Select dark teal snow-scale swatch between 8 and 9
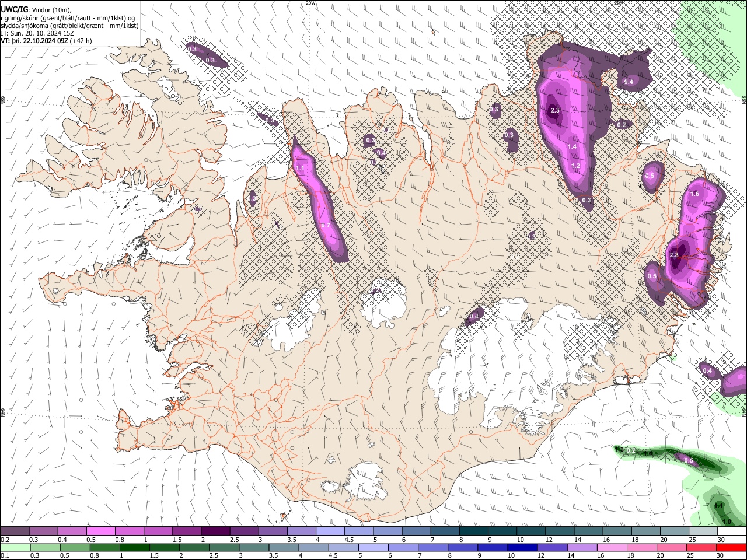 pos(474,531)
